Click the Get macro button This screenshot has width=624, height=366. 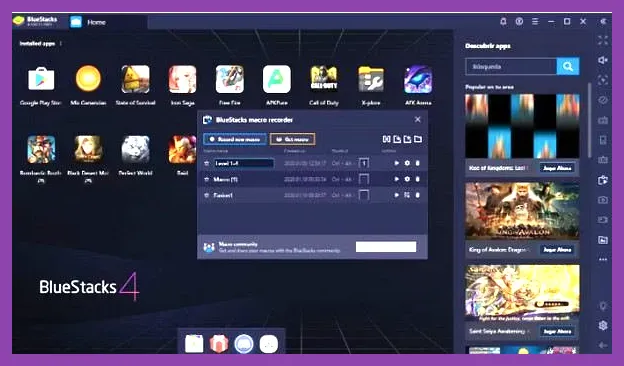click(292, 139)
